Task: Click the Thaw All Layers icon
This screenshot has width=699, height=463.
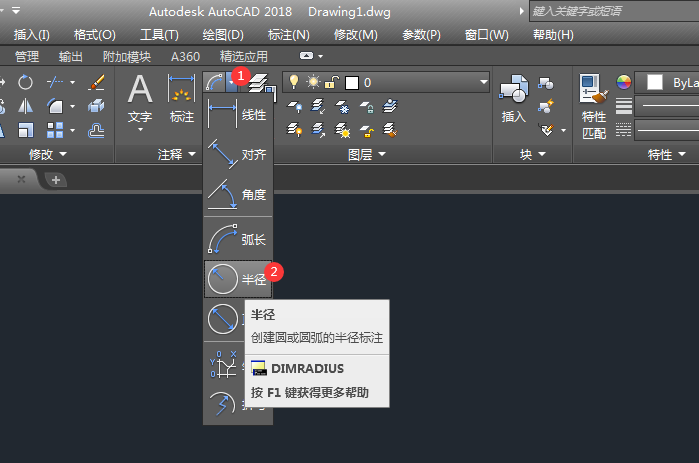Action: (x=342, y=130)
